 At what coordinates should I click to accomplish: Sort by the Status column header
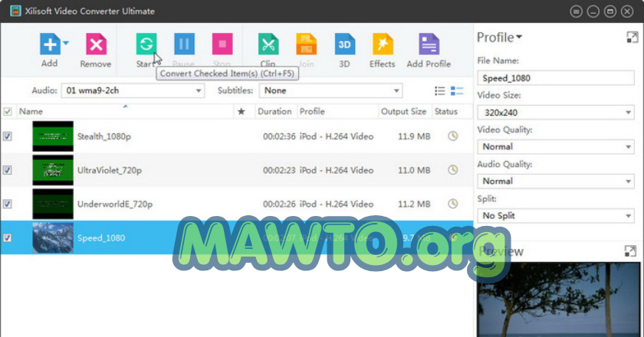[x=446, y=112]
